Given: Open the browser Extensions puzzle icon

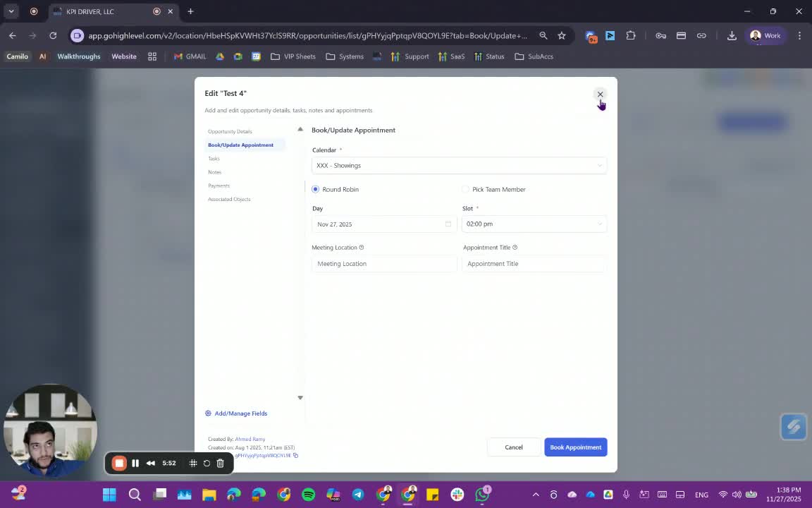Looking at the screenshot, I should pyautogui.click(x=630, y=35).
